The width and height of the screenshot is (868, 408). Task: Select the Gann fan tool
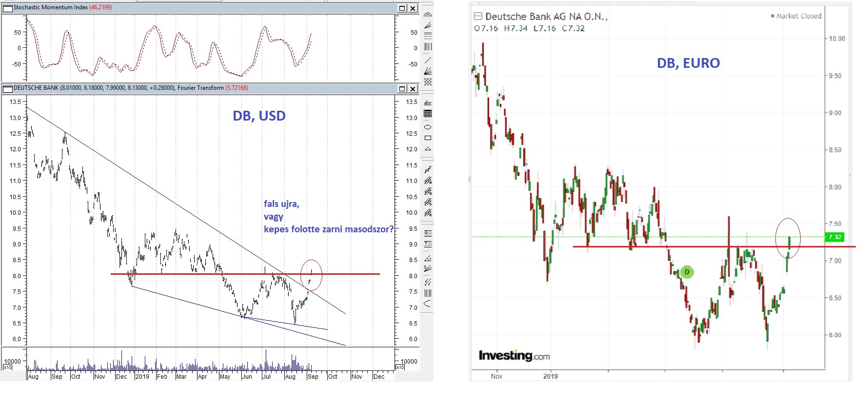pyautogui.click(x=428, y=71)
